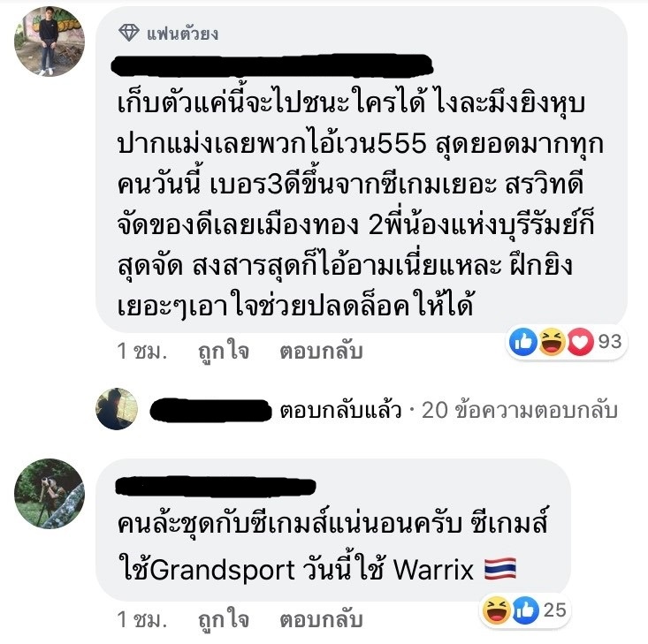
Task: Reply to the Warrix comment via ตอบกลับ
Action: pyautogui.click(x=321, y=619)
